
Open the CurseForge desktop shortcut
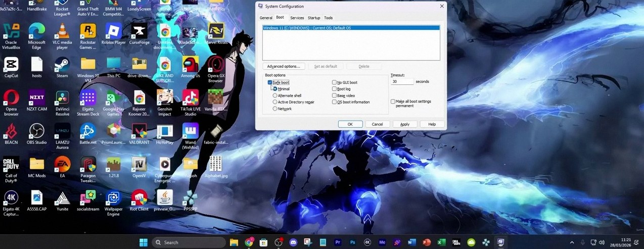pyautogui.click(x=139, y=31)
